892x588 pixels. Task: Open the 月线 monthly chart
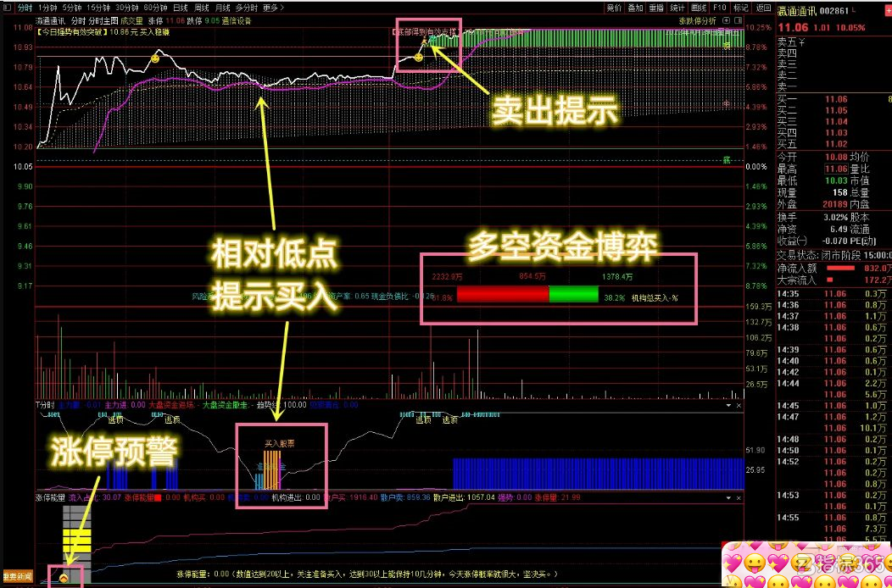pyautogui.click(x=222, y=8)
